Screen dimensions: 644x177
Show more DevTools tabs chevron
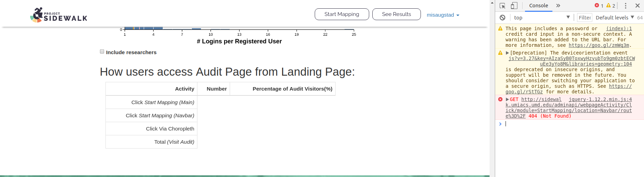558,6
